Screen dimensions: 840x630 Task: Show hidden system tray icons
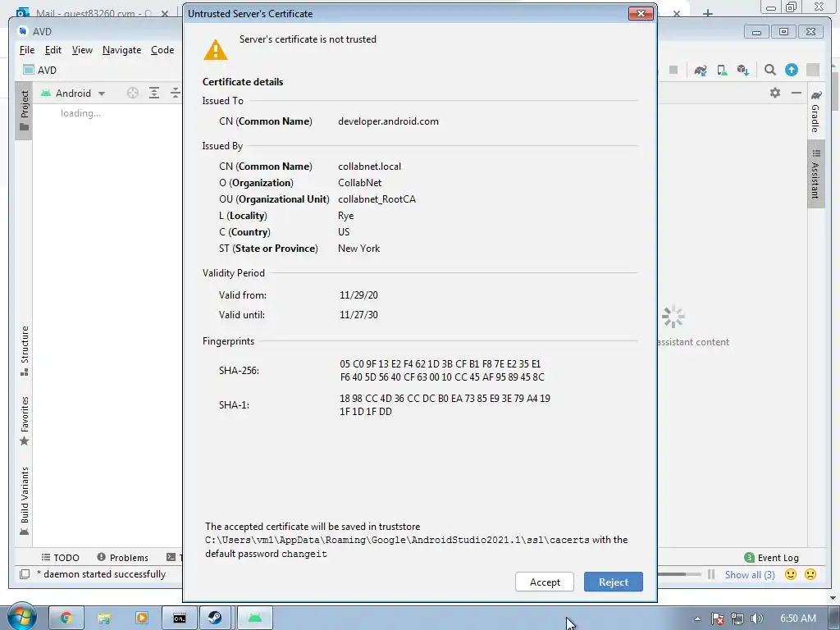coord(697,619)
